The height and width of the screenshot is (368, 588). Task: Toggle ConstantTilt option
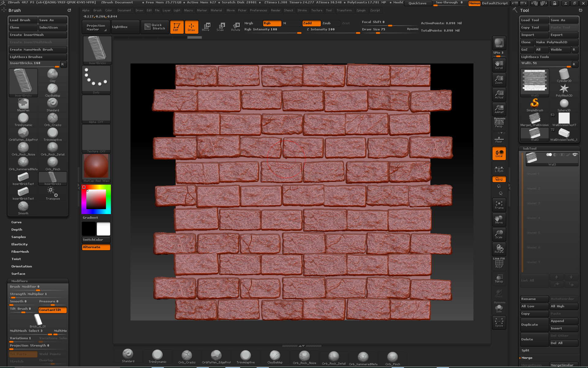(52, 310)
